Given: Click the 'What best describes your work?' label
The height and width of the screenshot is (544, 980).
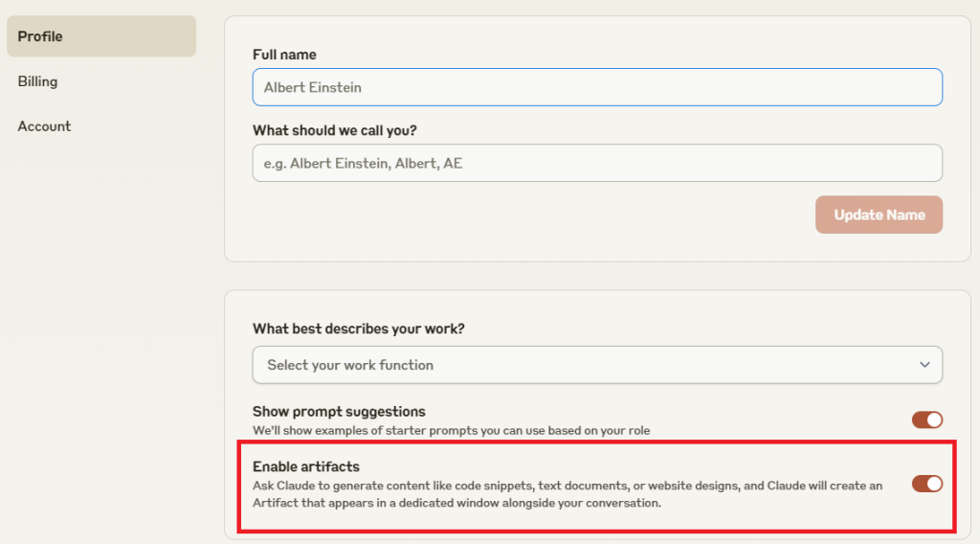Looking at the screenshot, I should click(359, 329).
